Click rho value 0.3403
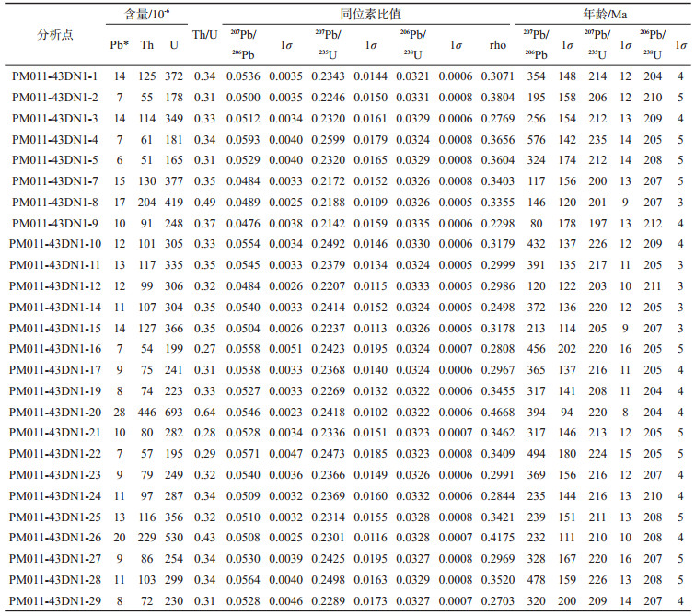695x616 pixels. [498, 181]
